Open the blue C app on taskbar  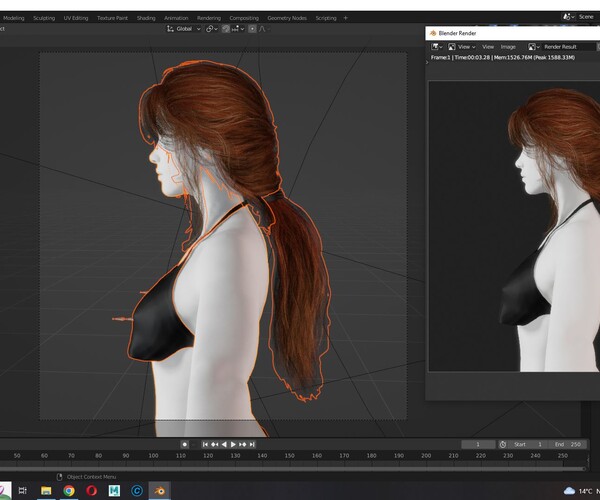(x=137, y=490)
